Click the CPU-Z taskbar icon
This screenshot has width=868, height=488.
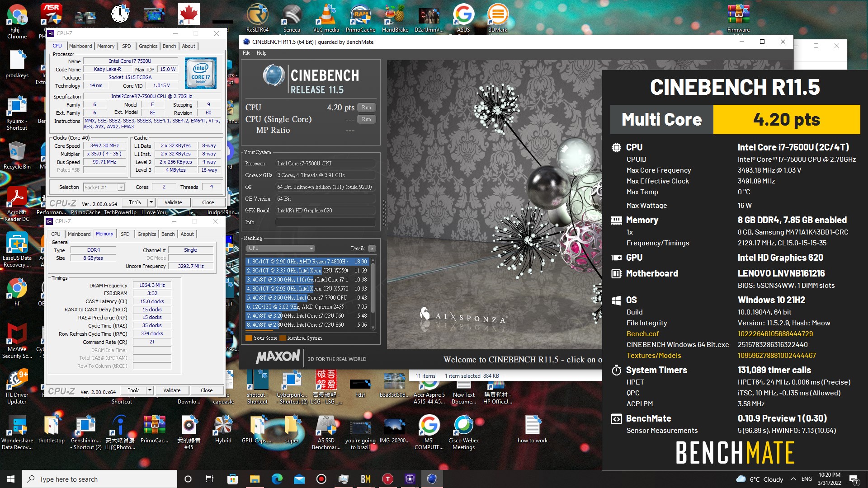pos(410,479)
